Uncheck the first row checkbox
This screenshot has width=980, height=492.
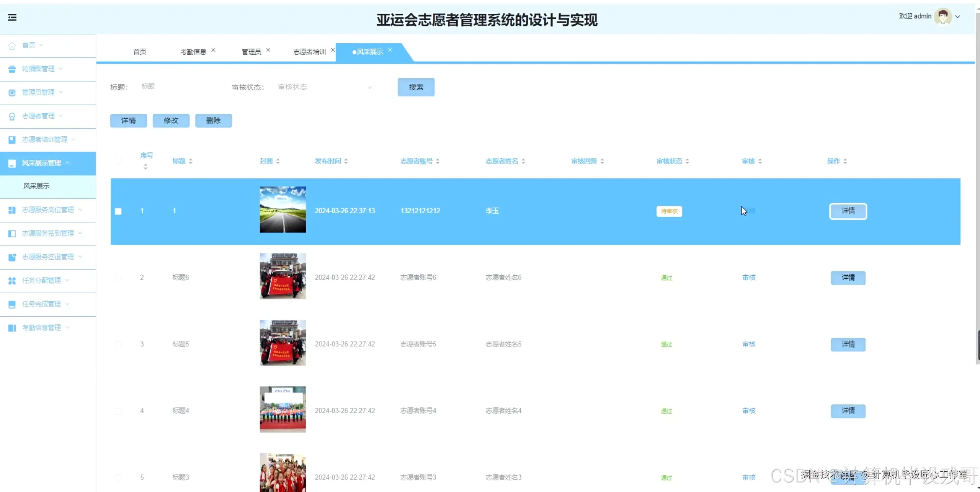118,211
